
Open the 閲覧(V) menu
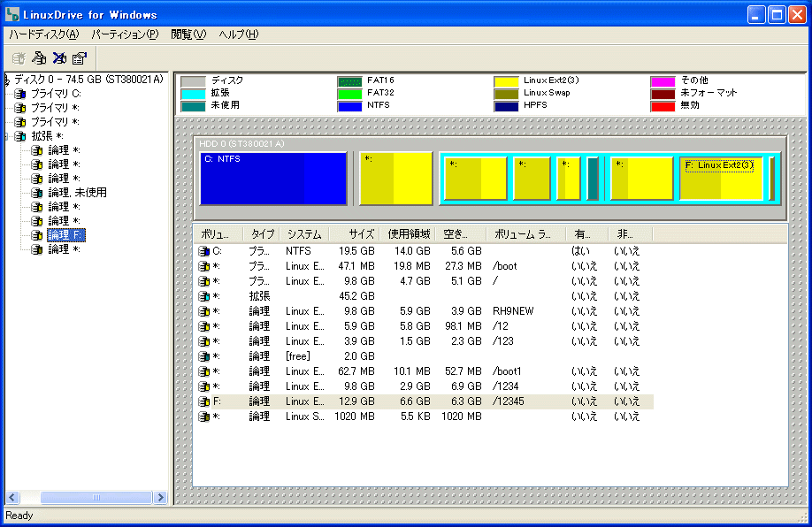pos(188,34)
